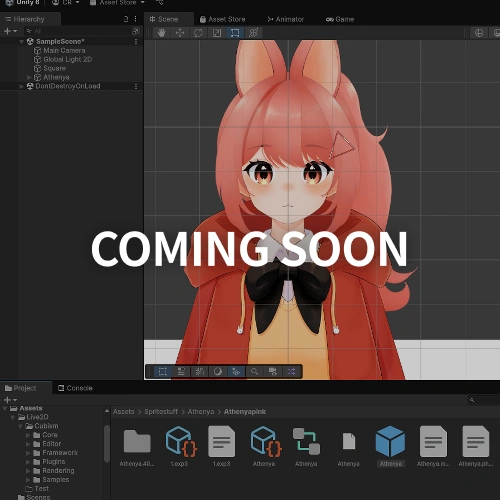Click the Project panel search field
This screenshot has width=500, height=500.
click(x=483, y=400)
